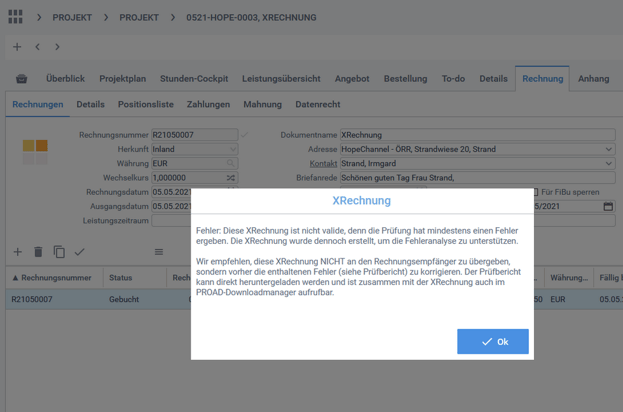The width and height of the screenshot is (623, 412).
Task: Go back with the left arrow icon
Action: 37,47
